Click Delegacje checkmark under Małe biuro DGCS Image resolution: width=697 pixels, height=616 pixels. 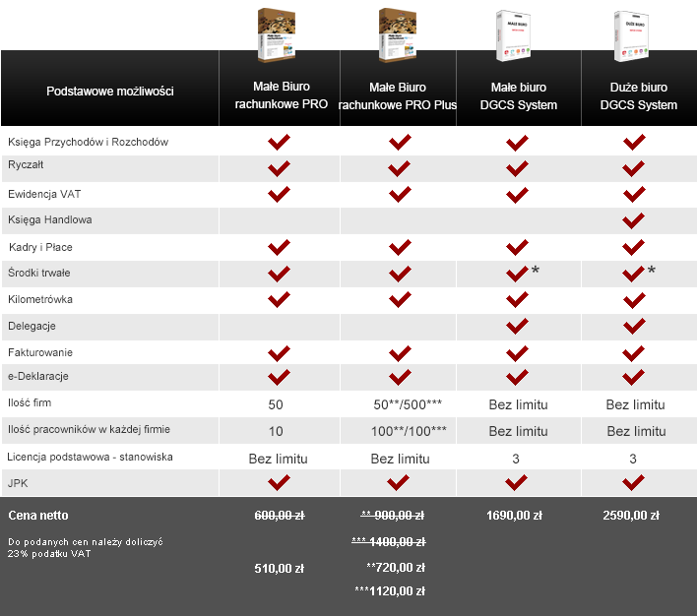point(517,327)
